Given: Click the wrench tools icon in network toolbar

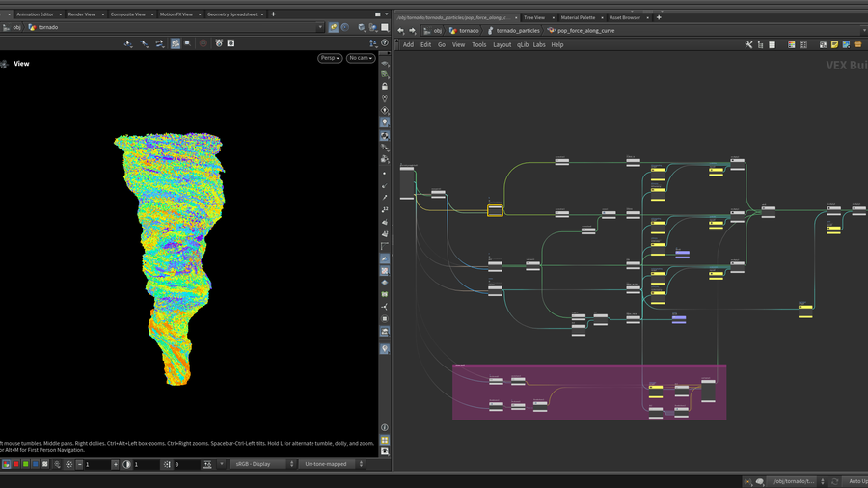Looking at the screenshot, I should (749, 44).
